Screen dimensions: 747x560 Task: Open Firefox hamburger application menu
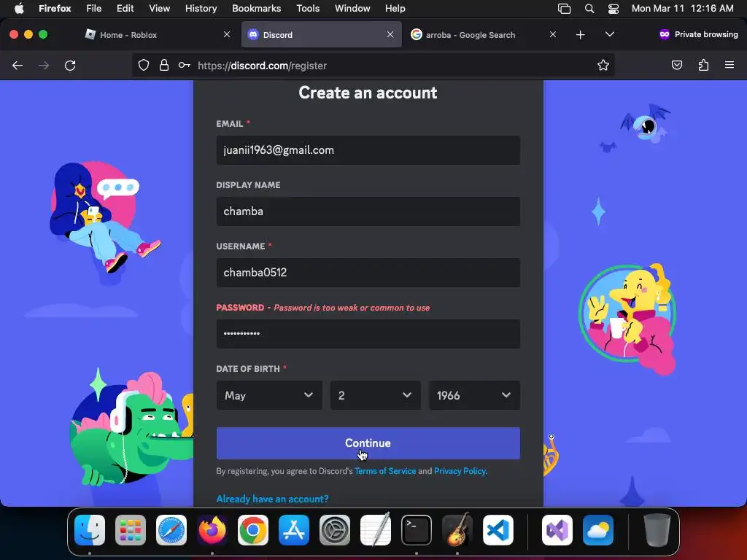pyautogui.click(x=729, y=65)
